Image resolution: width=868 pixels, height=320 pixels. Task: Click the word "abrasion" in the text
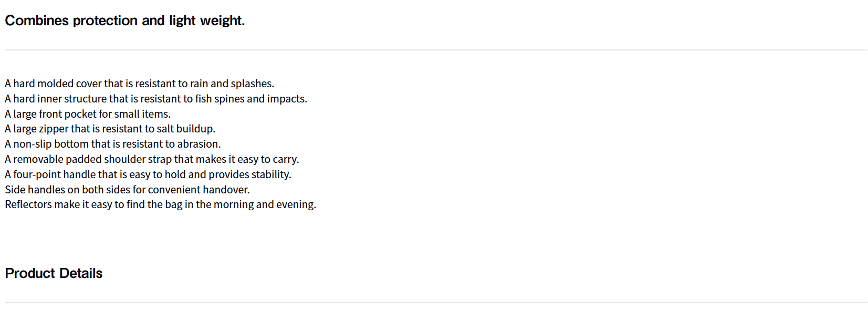point(198,144)
